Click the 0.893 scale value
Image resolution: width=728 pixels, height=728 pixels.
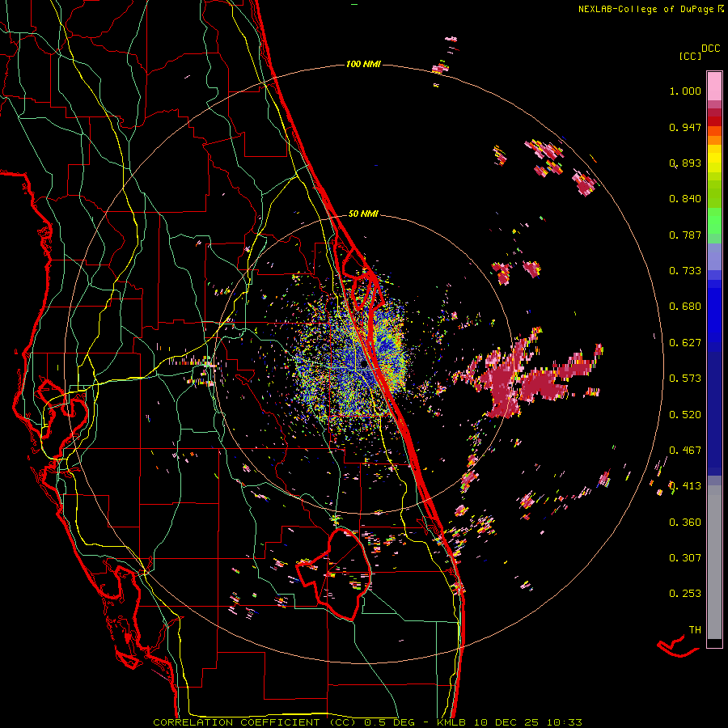pyautogui.click(x=685, y=163)
